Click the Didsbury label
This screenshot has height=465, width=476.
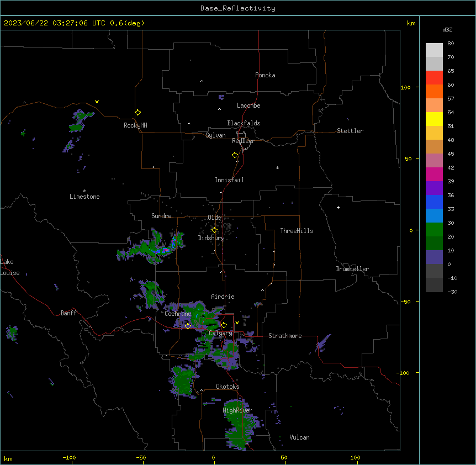[x=211, y=238]
